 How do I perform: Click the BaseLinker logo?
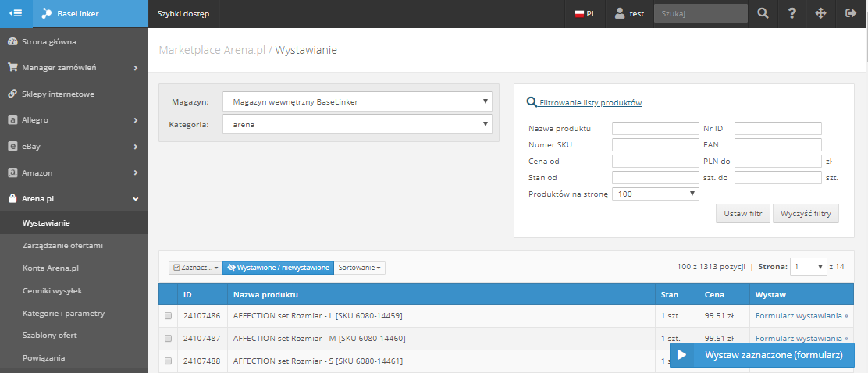(x=70, y=14)
